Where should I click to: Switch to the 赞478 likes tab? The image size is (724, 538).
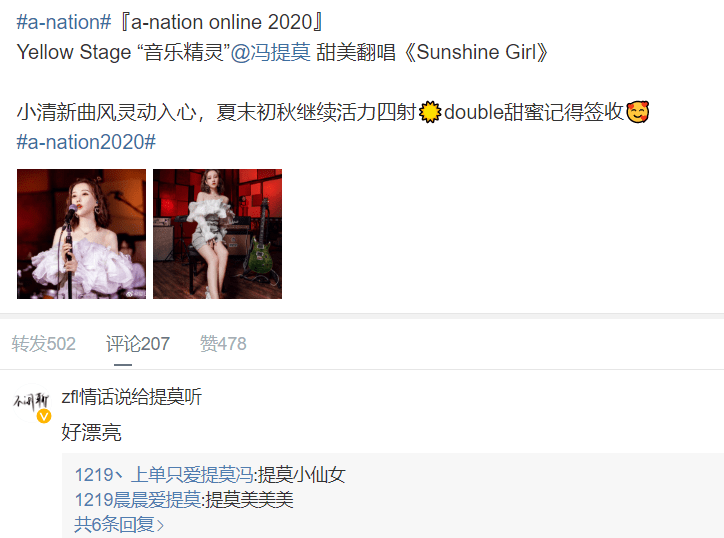[x=223, y=344]
